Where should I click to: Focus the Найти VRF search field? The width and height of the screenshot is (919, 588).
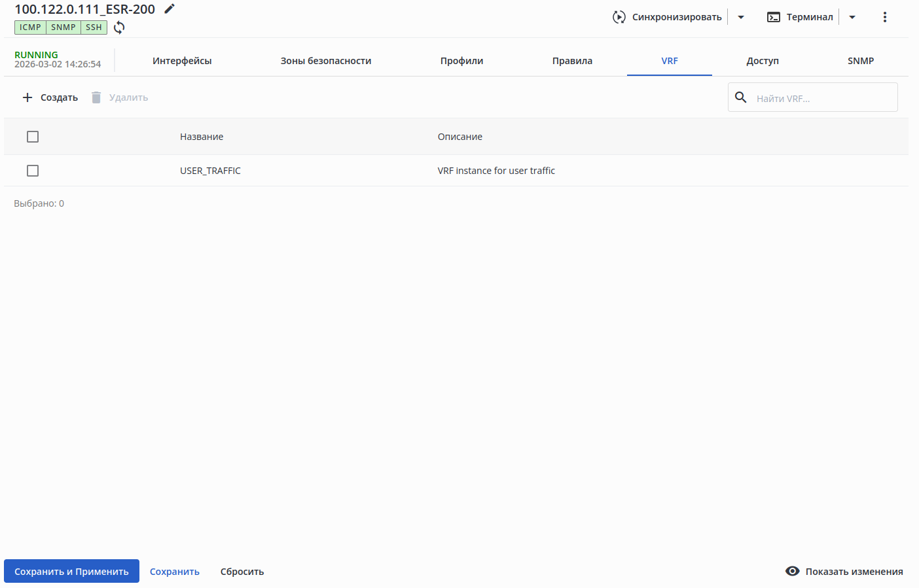(823, 98)
